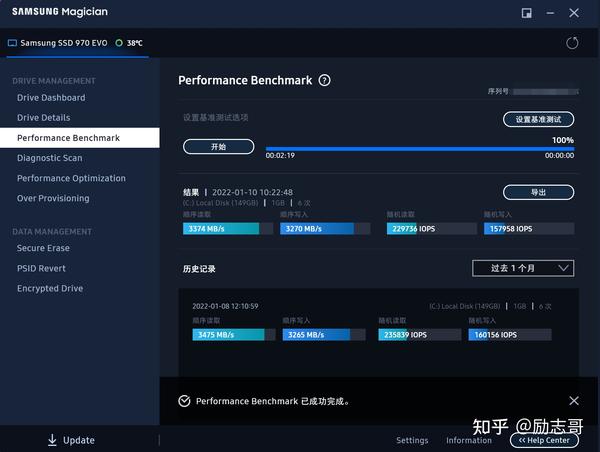Open the 过去 1 个月 history dropdown

523,268
